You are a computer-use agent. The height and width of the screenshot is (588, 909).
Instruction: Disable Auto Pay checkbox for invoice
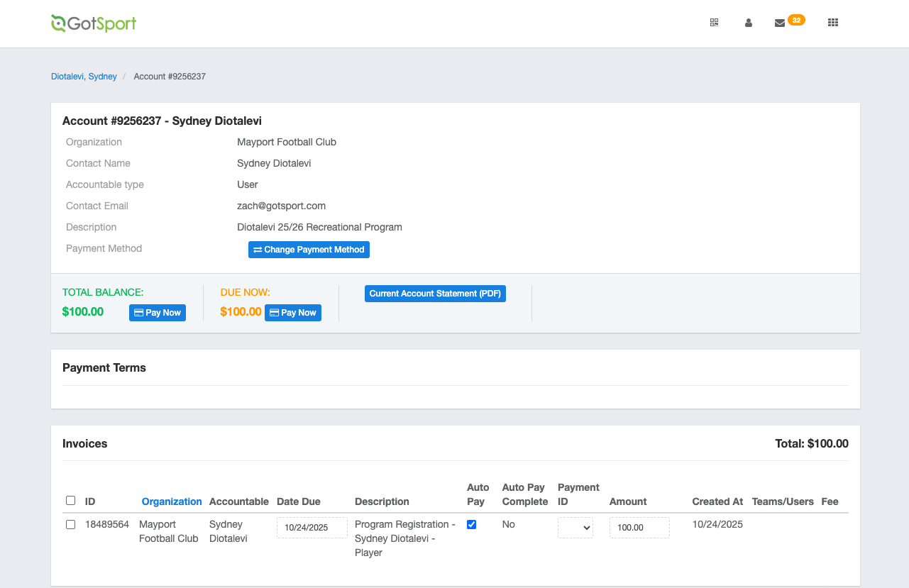472,524
